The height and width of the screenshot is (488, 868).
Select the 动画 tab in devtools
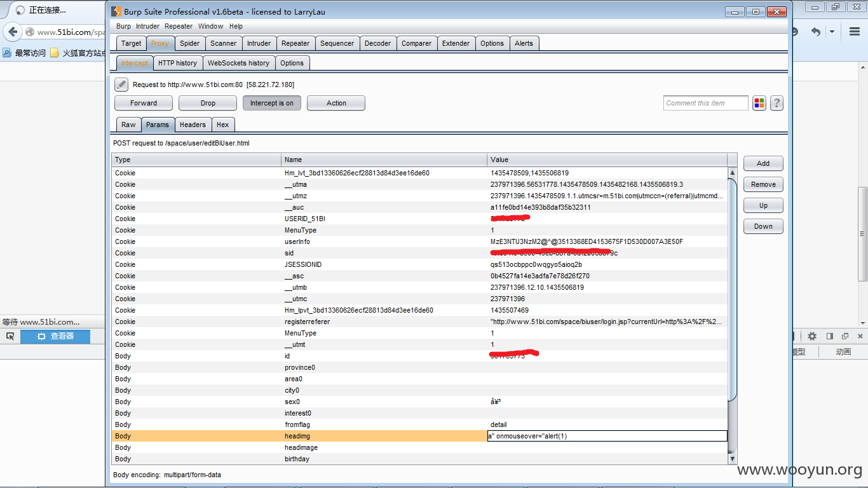pos(843,352)
